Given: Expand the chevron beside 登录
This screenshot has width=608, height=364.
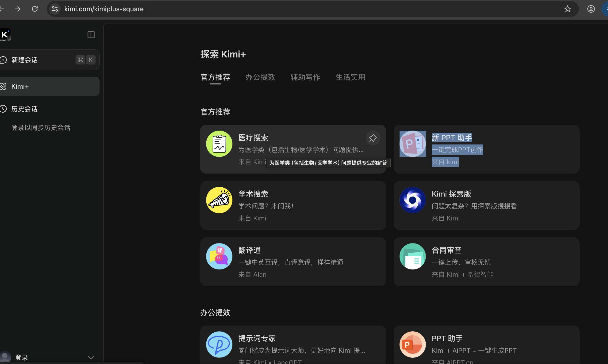Looking at the screenshot, I should pyautogui.click(x=91, y=357).
